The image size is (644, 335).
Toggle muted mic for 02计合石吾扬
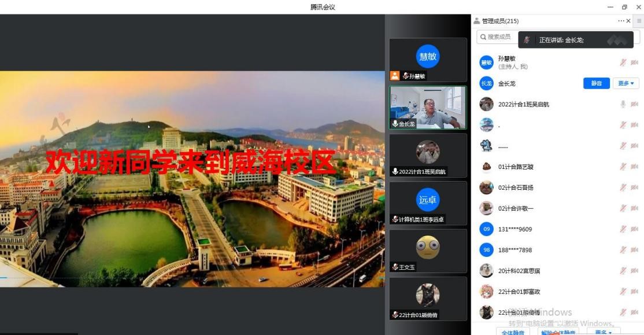pyautogui.click(x=623, y=187)
